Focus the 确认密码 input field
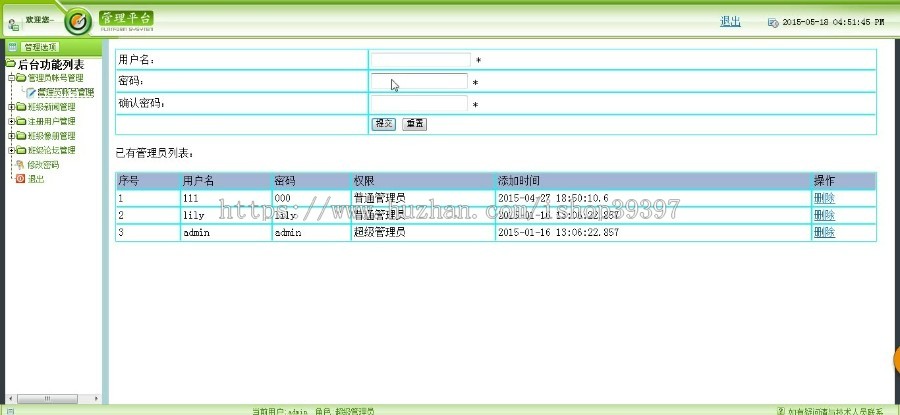 point(419,104)
